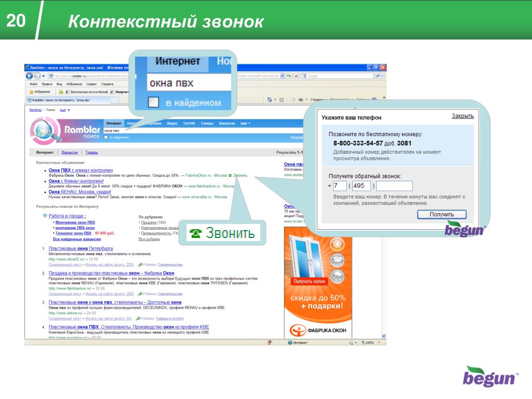The image size is (532, 399).
Task: Click the Бесплатная почта Hotmail favorite
Action: pos(87,92)
